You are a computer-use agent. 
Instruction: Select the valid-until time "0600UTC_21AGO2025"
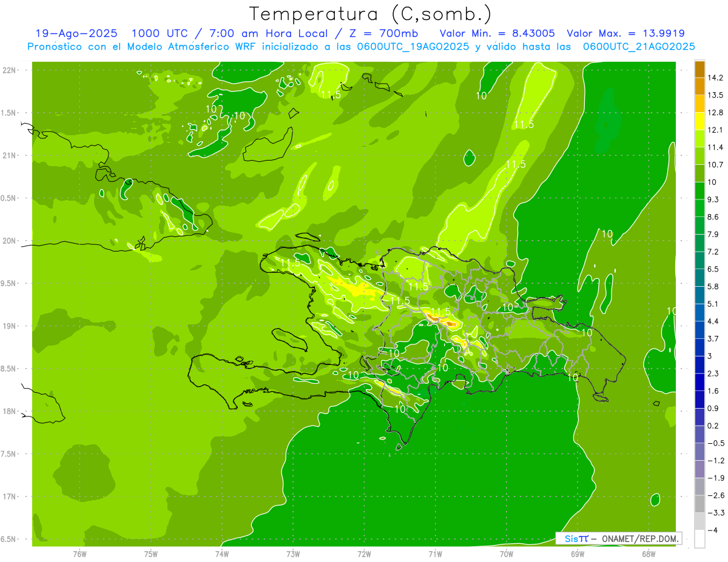pos(639,47)
